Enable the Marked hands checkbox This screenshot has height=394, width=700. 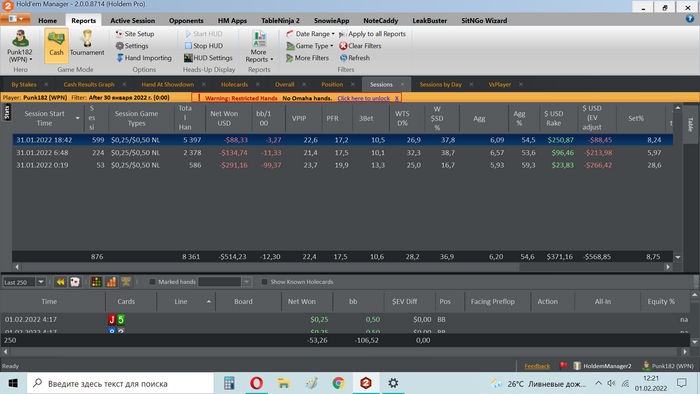pyautogui.click(x=152, y=282)
